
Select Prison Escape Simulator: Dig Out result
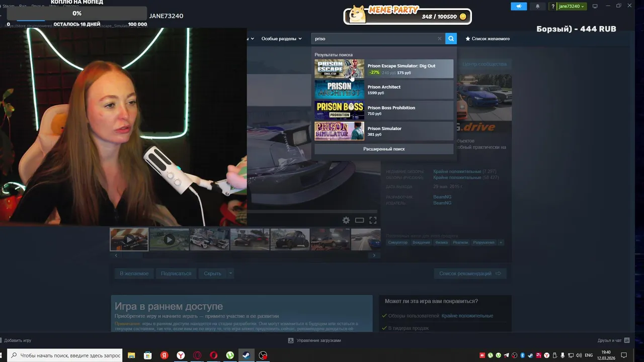[x=384, y=69]
